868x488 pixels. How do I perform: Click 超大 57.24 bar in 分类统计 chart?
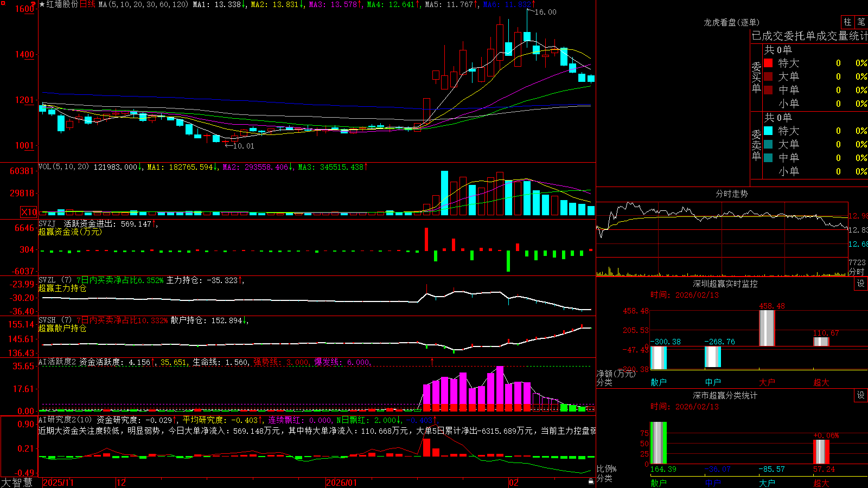pyautogui.click(x=821, y=452)
